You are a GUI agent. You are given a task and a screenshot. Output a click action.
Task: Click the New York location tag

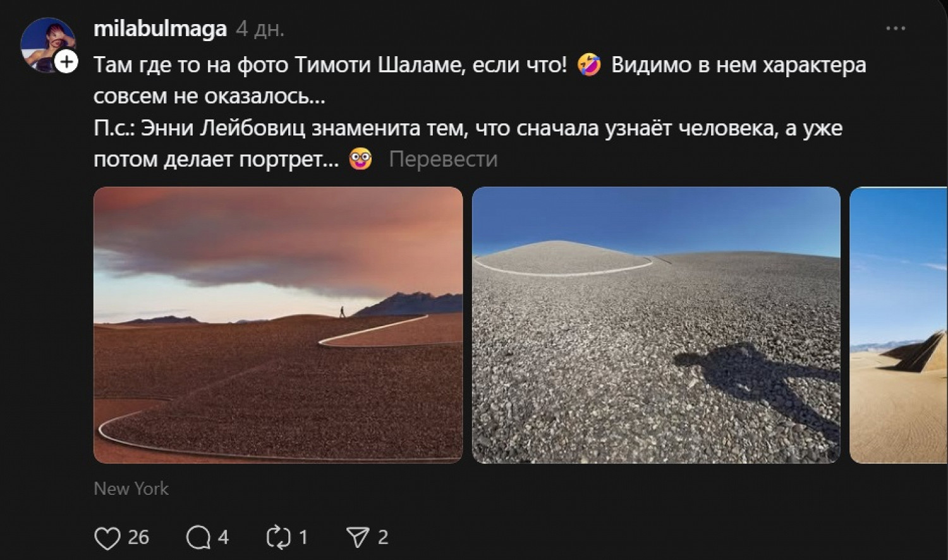pyautogui.click(x=131, y=489)
